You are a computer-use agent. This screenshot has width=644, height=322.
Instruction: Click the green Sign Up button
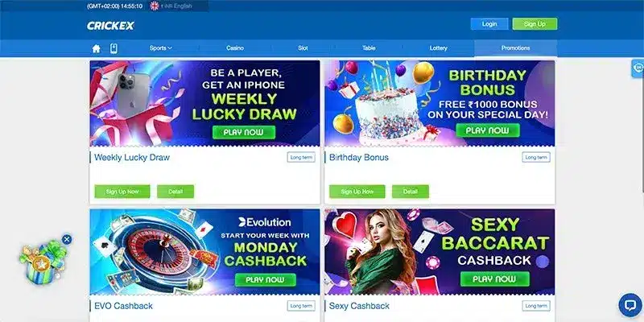tap(535, 24)
